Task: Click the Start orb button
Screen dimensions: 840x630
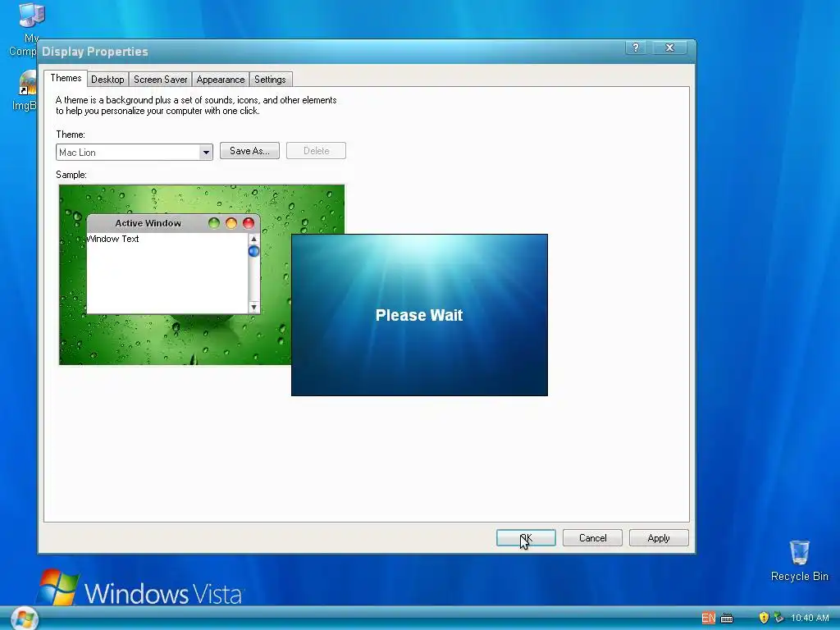Action: point(24,619)
